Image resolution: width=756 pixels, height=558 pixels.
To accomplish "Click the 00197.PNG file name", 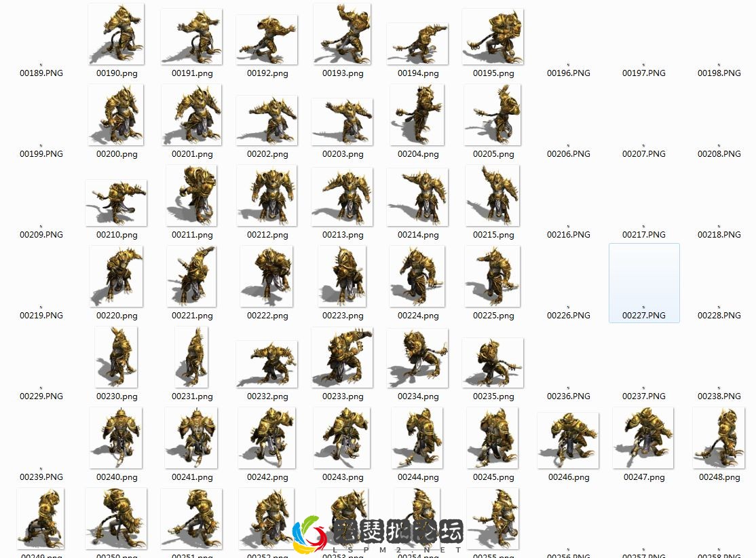I will 643,73.
